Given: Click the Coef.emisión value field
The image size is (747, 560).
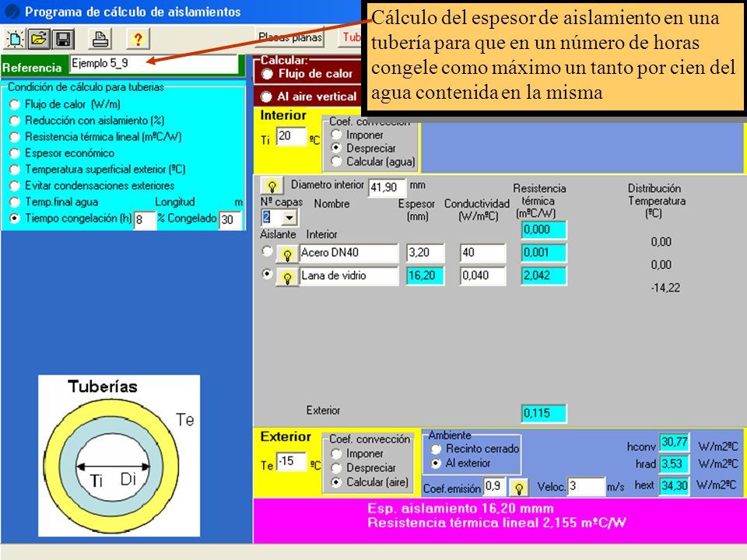Looking at the screenshot, I should (495, 486).
